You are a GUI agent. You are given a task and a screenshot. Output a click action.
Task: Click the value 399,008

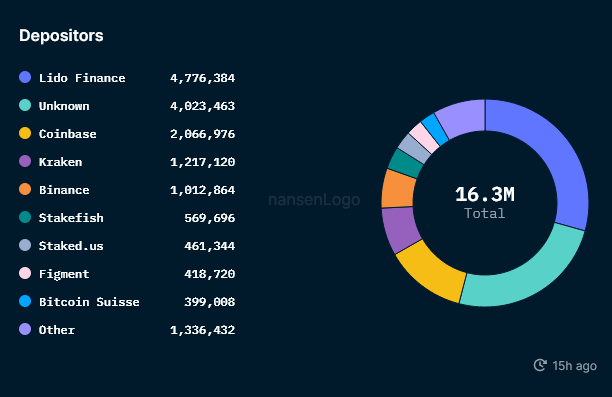(x=210, y=302)
